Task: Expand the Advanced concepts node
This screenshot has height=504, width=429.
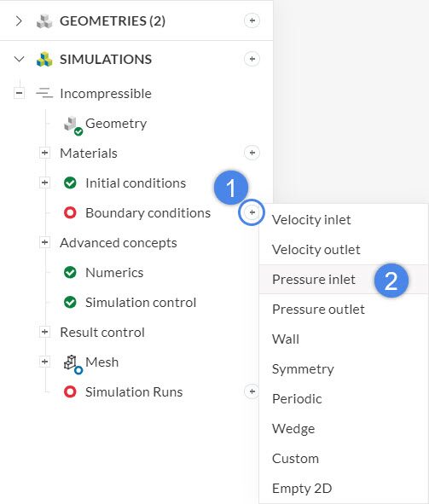Action: (44, 243)
